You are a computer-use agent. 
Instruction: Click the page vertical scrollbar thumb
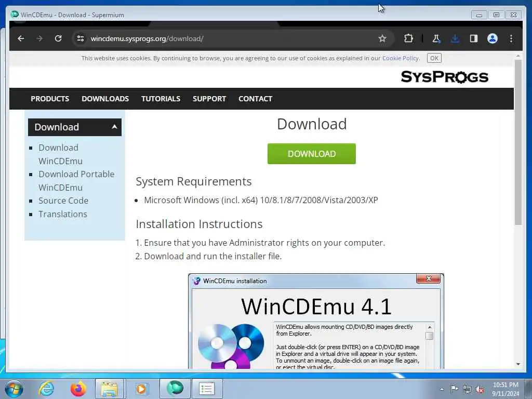pyautogui.click(x=518, y=142)
